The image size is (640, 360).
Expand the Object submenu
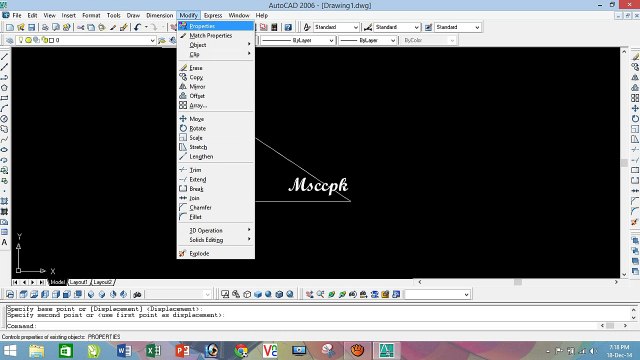tap(216, 45)
